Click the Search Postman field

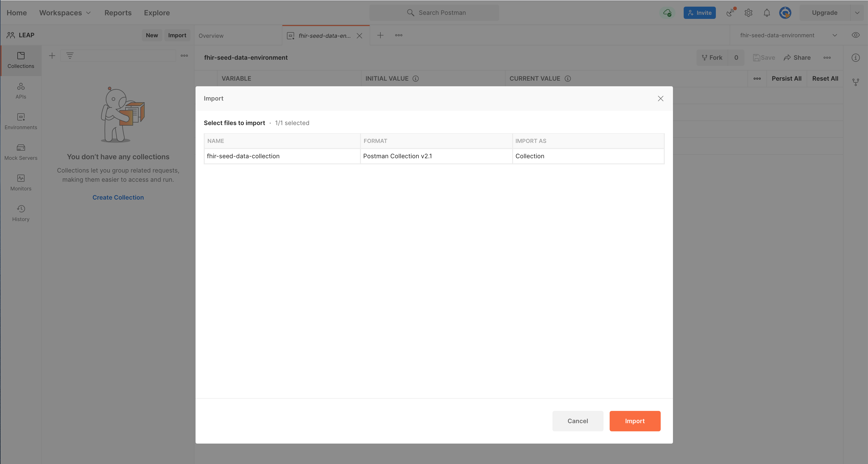click(x=434, y=13)
